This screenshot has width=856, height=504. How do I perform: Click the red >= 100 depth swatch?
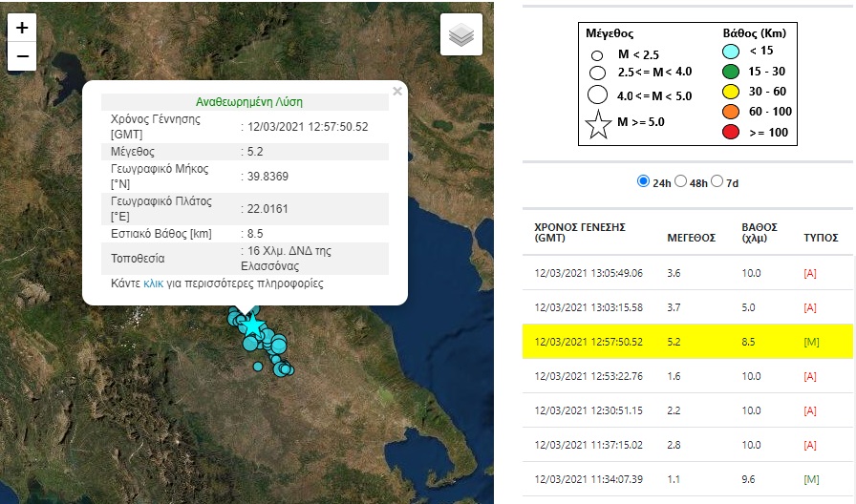pos(732,132)
